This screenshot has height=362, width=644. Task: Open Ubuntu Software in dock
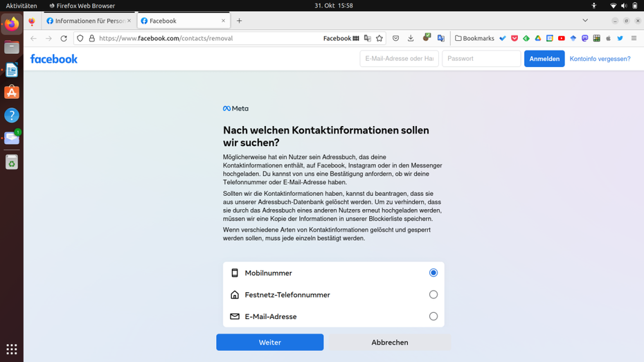coord(12,92)
